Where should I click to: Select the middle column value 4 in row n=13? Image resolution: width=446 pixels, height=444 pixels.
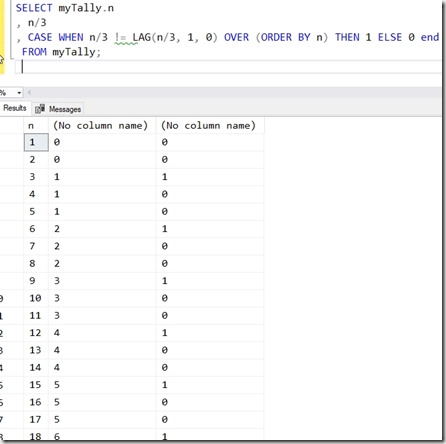[x=102, y=350]
